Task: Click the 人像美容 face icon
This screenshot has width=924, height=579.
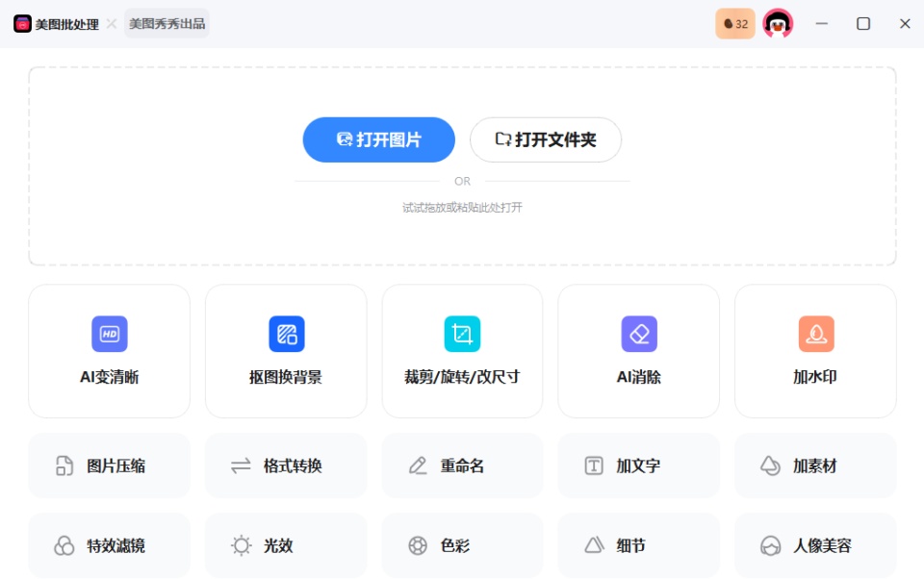Action: pyautogui.click(x=770, y=546)
